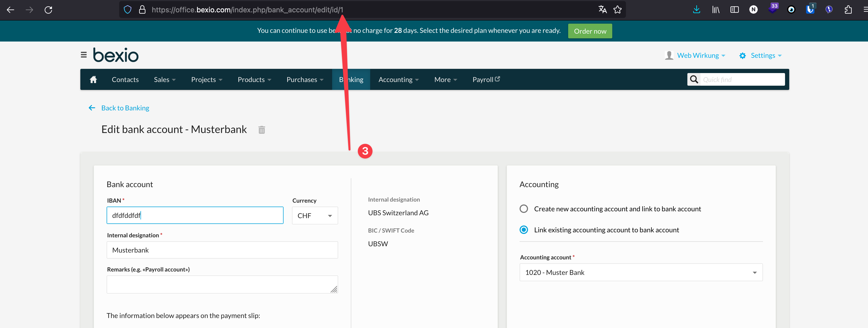The height and width of the screenshot is (328, 868).
Task: Click inside the IBAN input field
Action: tap(195, 215)
